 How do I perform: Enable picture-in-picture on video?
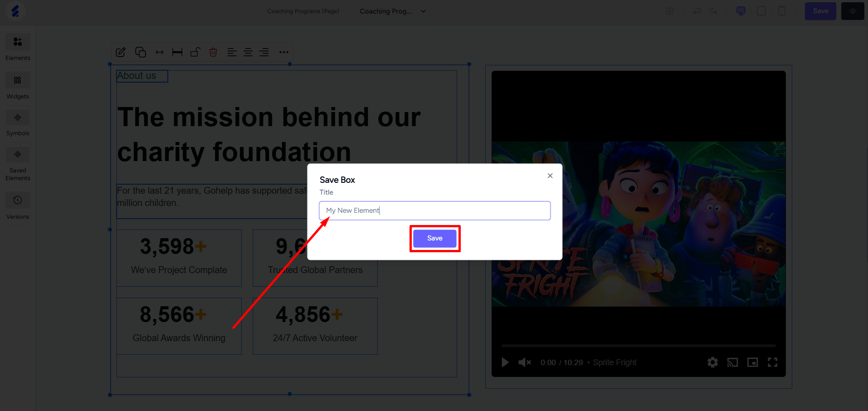(752, 362)
